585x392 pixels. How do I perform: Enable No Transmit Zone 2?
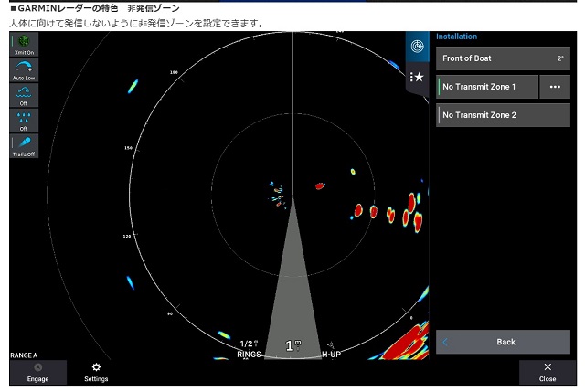pos(502,115)
